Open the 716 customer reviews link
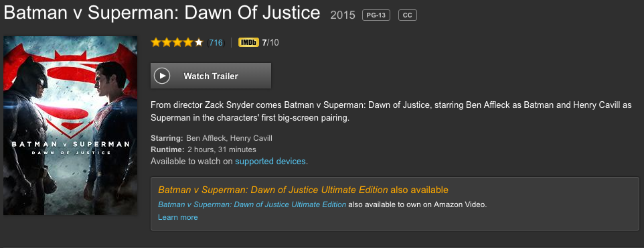Image resolution: width=644 pixels, height=248 pixels. (216, 43)
